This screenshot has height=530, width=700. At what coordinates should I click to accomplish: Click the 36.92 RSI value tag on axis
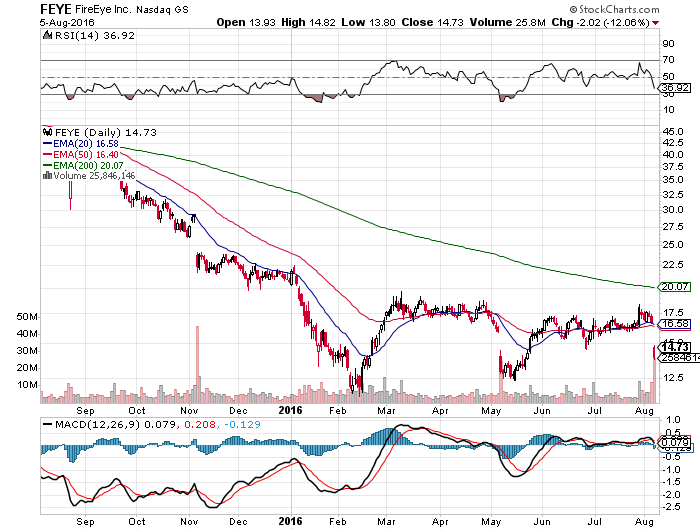[x=676, y=88]
